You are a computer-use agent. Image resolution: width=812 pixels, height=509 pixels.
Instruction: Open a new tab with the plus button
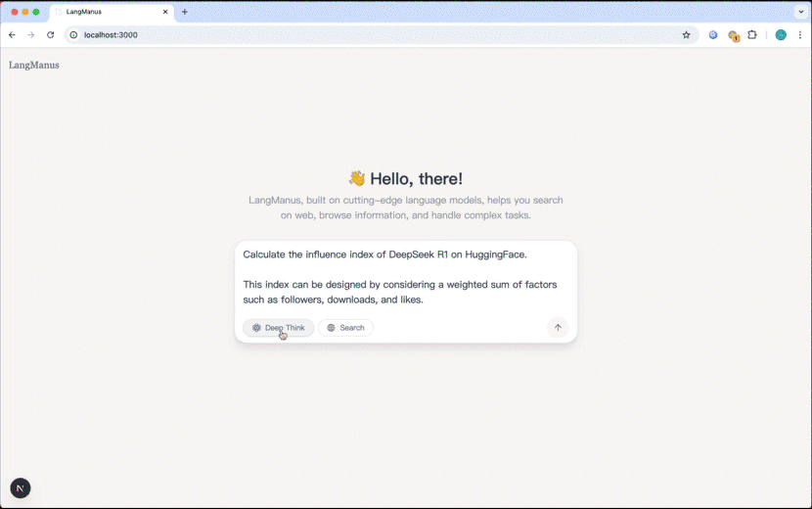[184, 12]
